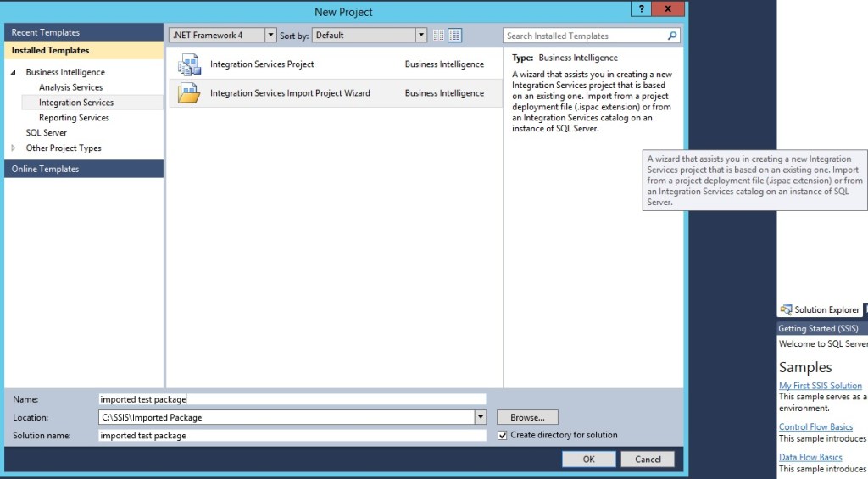This screenshot has height=479, width=868.
Task: Open the help question mark button
Action: point(641,8)
